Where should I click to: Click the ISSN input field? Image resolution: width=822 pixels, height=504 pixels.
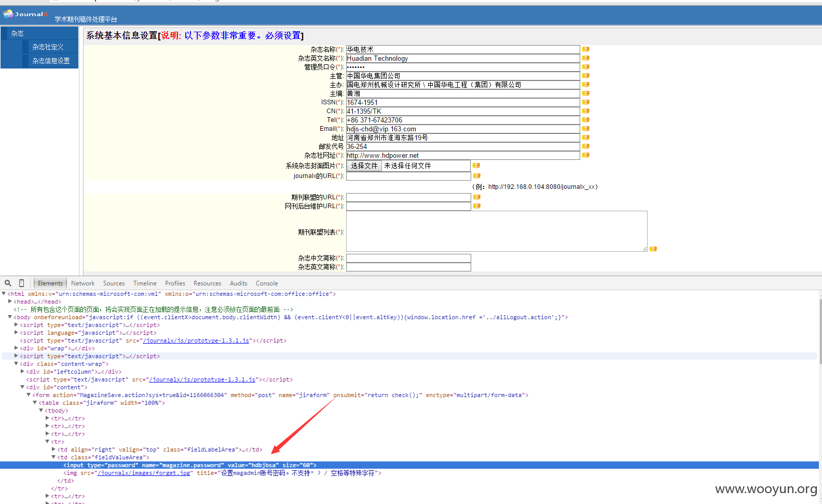click(x=463, y=102)
